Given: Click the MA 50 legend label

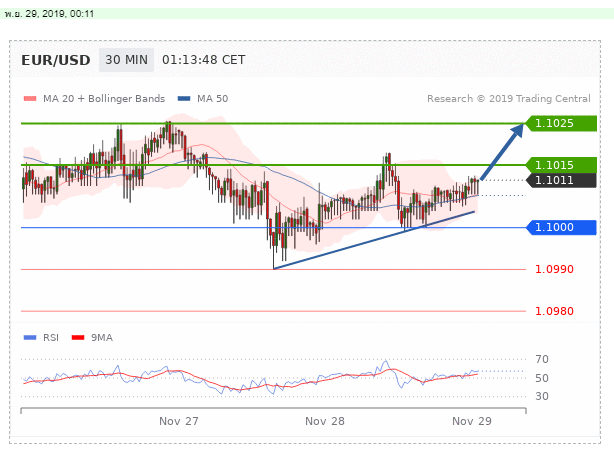Looking at the screenshot, I should tap(213, 99).
